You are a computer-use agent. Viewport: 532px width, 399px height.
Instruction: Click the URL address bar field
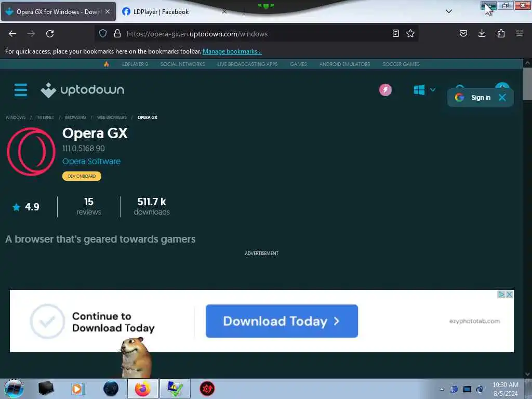point(258,34)
